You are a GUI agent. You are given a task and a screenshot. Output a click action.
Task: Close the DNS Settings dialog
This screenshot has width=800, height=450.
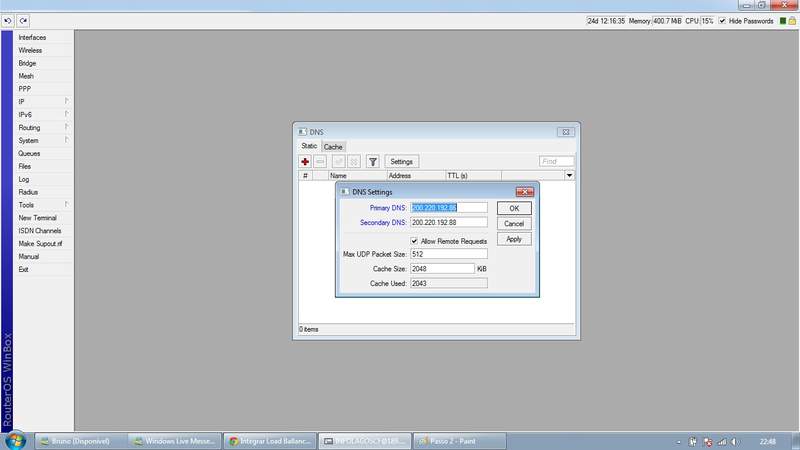524,192
